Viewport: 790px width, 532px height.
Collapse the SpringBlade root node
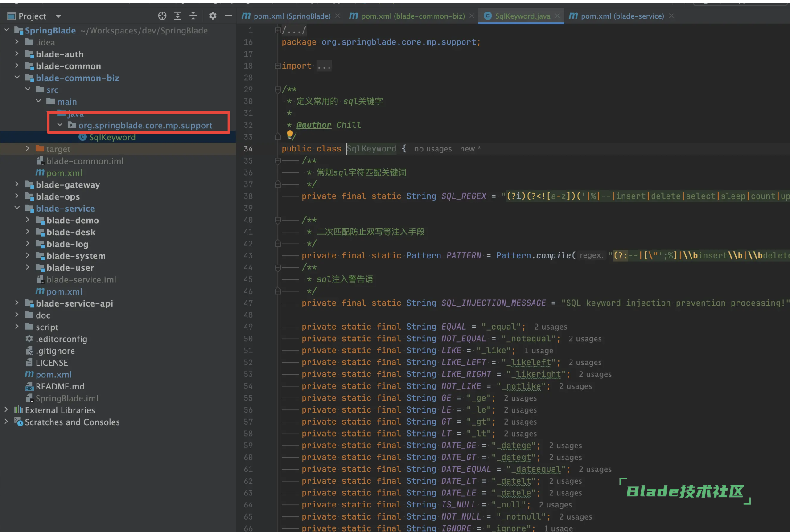pos(6,30)
